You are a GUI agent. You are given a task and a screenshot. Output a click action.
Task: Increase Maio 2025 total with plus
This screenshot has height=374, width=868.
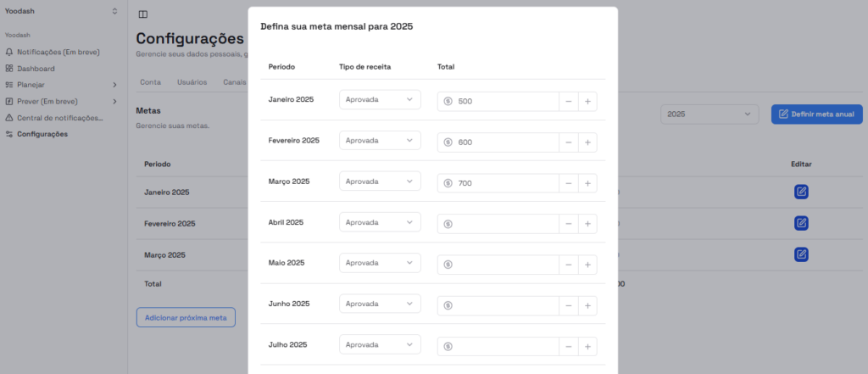(587, 265)
